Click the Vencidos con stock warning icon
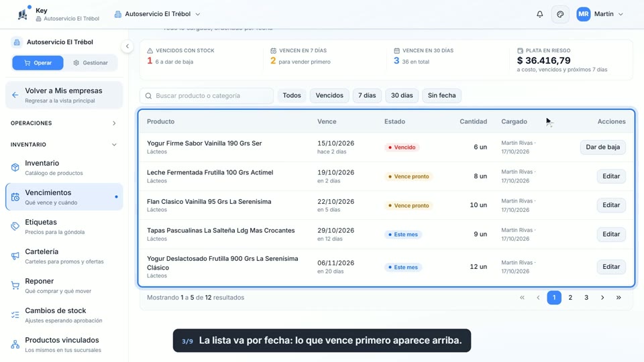Screen dimensions: 644x362 tap(150, 50)
